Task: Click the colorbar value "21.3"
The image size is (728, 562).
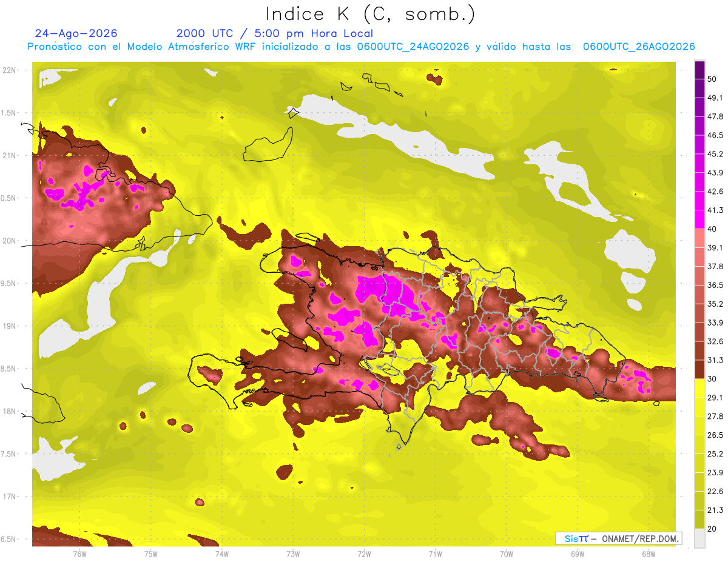Action: pyautogui.click(x=715, y=510)
